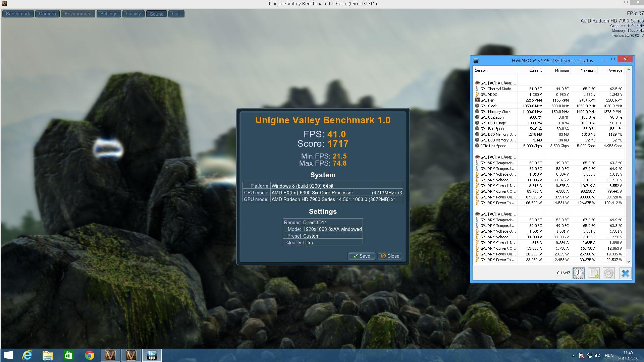The width and height of the screenshot is (644, 362).
Task: Minimize the HWiNFO sensor window
Action: click(604, 60)
